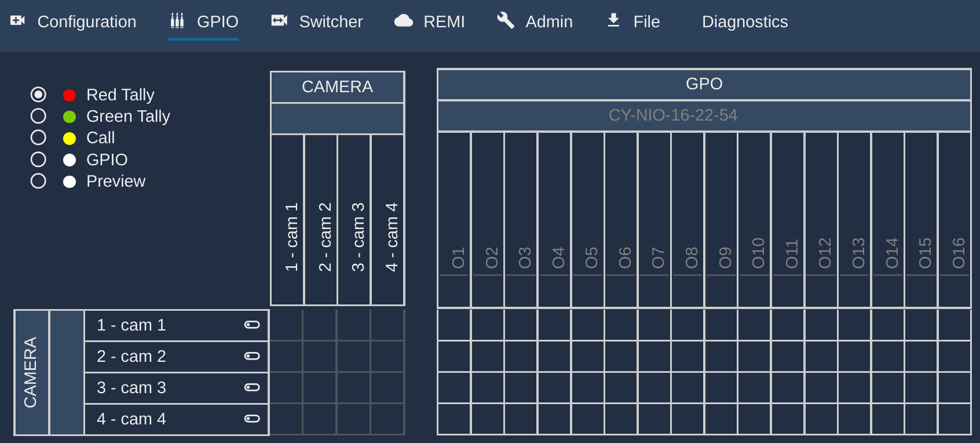Image resolution: width=980 pixels, height=443 pixels.
Task: Click the O13 column header
Action: pyautogui.click(x=855, y=220)
